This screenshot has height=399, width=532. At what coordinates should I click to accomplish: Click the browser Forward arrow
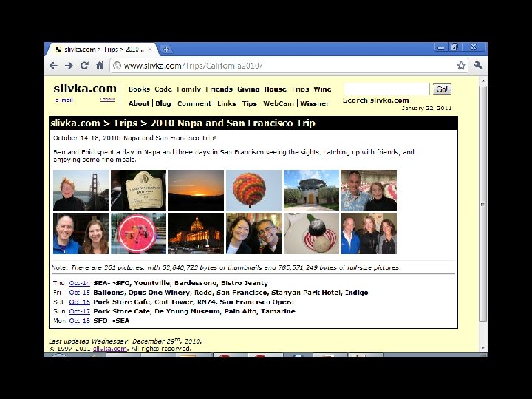coord(69,66)
